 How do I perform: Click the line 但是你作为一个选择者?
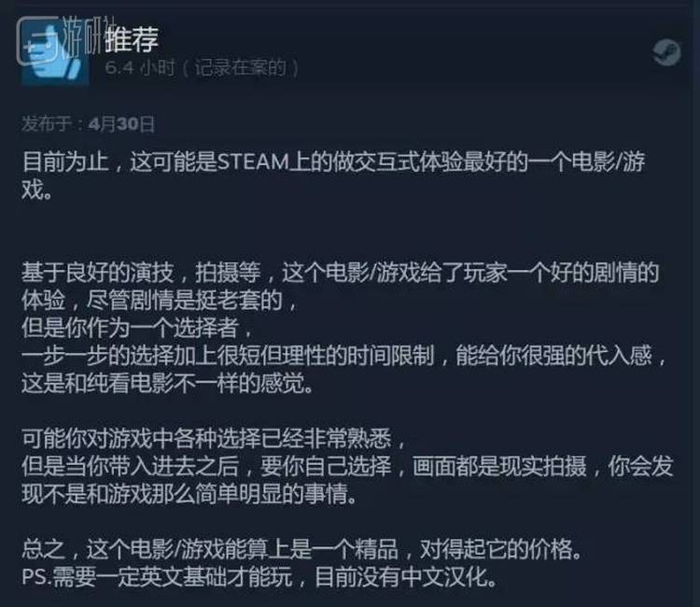[136, 328]
